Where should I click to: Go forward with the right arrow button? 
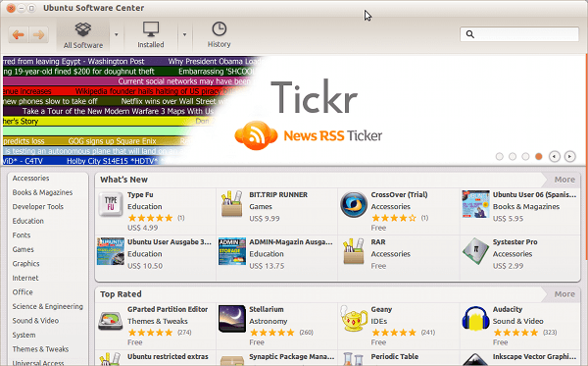[x=38, y=35]
